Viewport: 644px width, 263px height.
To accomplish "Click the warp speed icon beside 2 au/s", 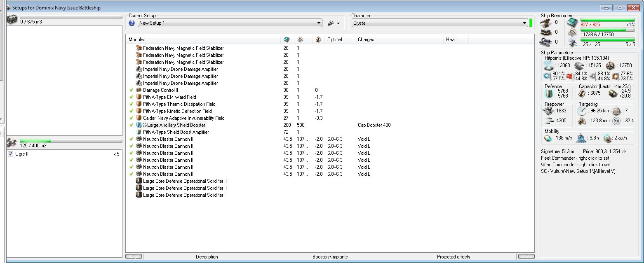I will tap(607, 138).
